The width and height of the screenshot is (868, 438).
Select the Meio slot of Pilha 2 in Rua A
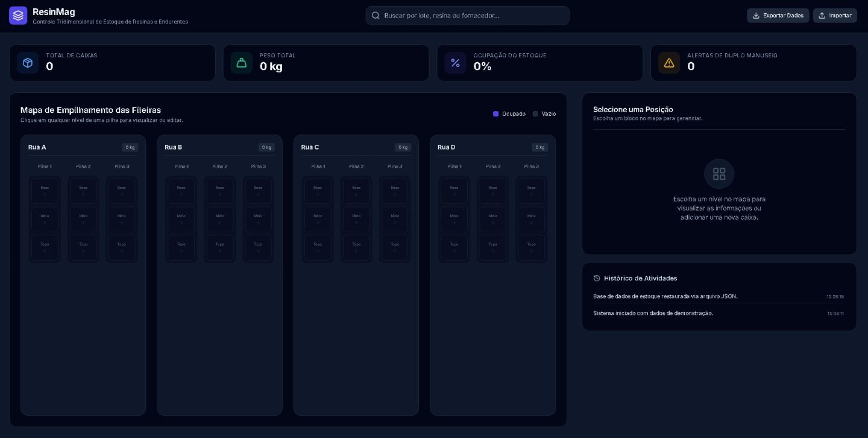[x=83, y=220]
